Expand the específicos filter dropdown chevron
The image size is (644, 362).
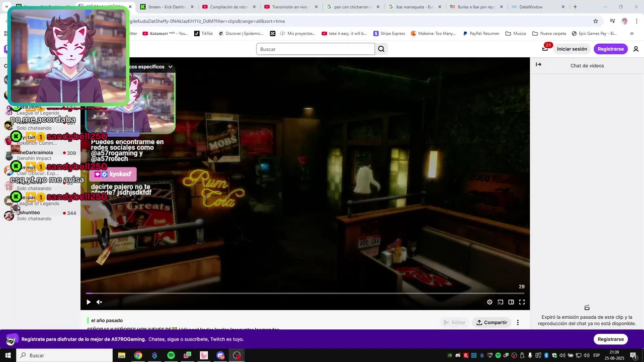click(170, 66)
